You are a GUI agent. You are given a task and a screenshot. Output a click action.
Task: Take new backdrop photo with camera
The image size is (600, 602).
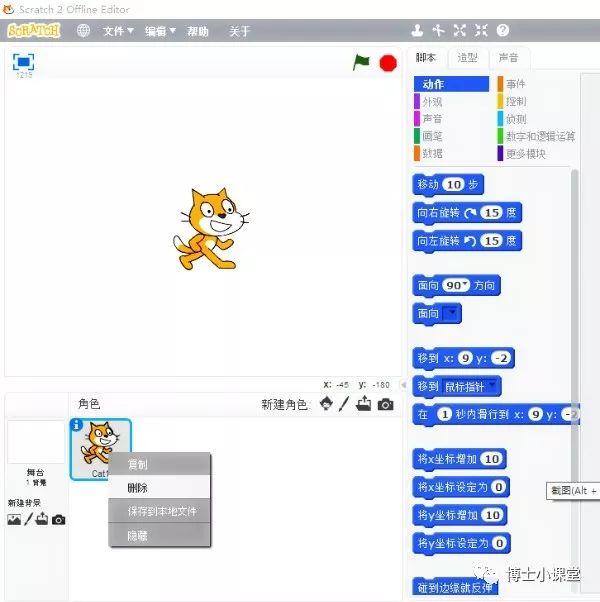coord(58,520)
